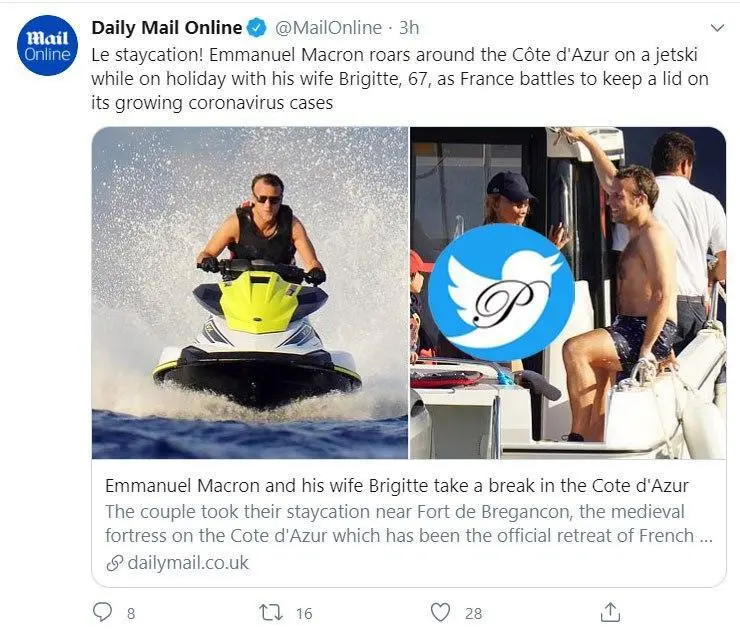Click the 'Le staycation!' tweet text

[x=400, y=78]
